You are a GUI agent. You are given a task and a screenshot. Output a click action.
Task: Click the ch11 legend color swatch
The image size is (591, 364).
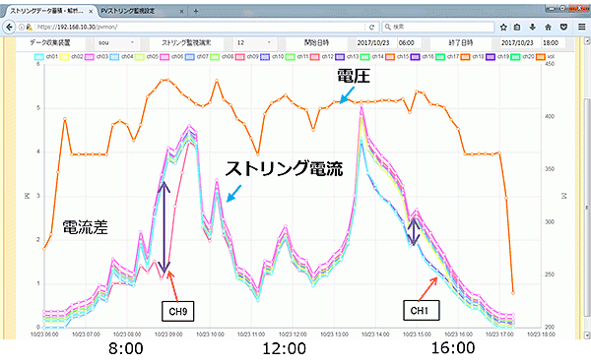[x=291, y=57]
